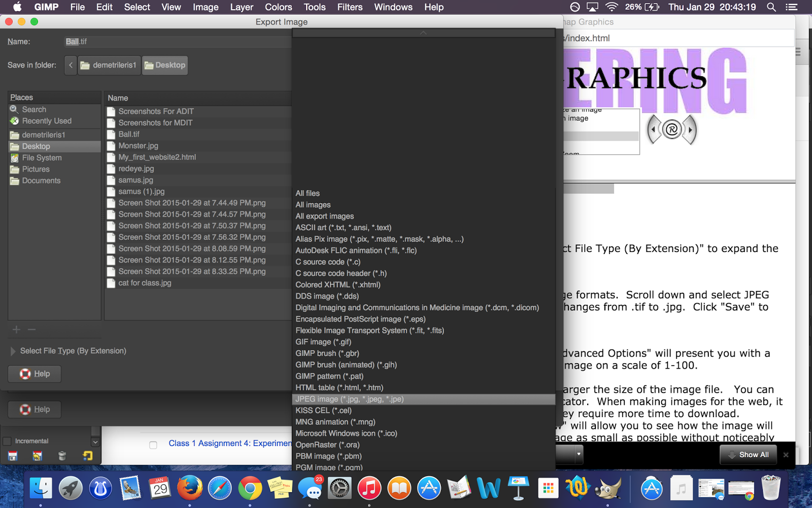812x508 pixels.
Task: Open the dropdown arrow beside Show All
Action: coord(579,454)
